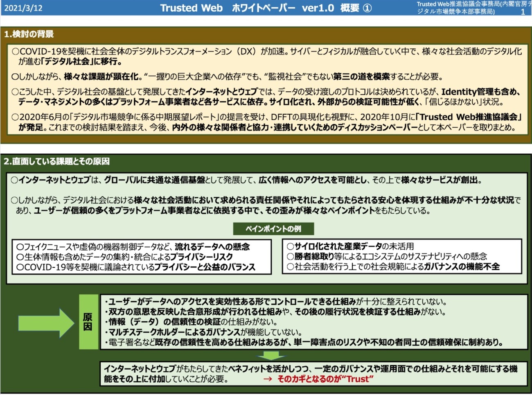The height and width of the screenshot is (395, 532).
Task: Click bullet '○勝者総取り等によるエコシステム'
Action: 387,256
